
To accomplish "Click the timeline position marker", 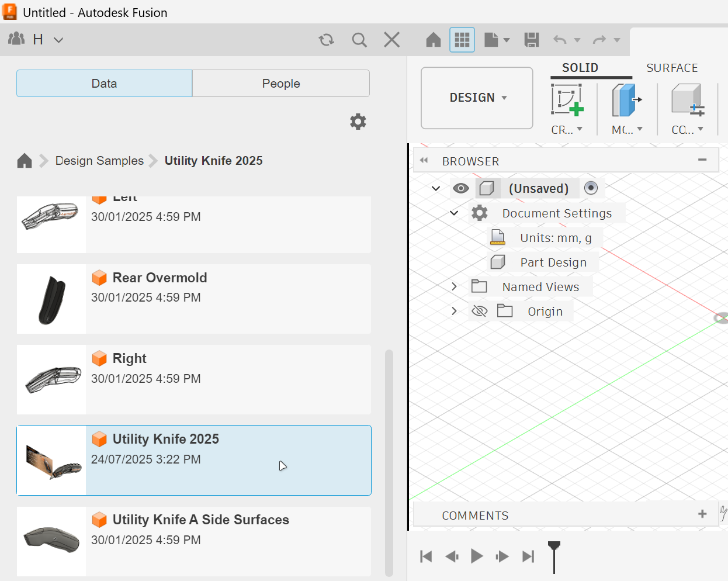I will click(x=554, y=556).
